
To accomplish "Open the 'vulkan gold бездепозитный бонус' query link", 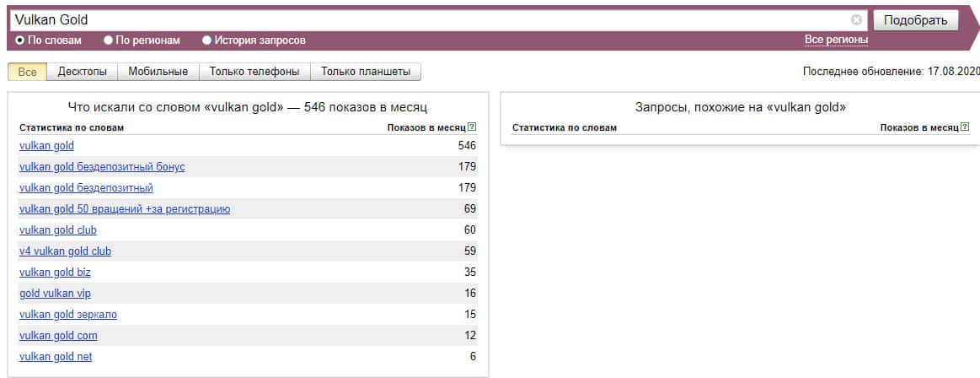I will [x=102, y=167].
